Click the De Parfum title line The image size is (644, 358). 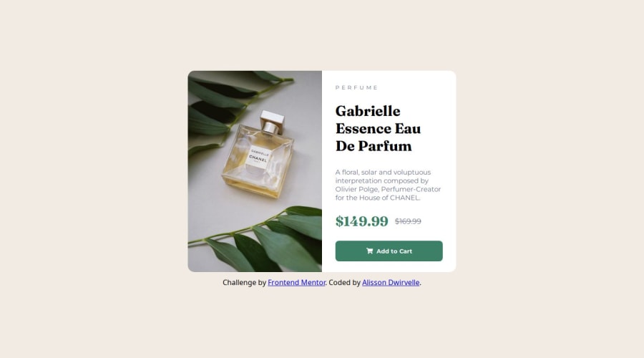(374, 146)
